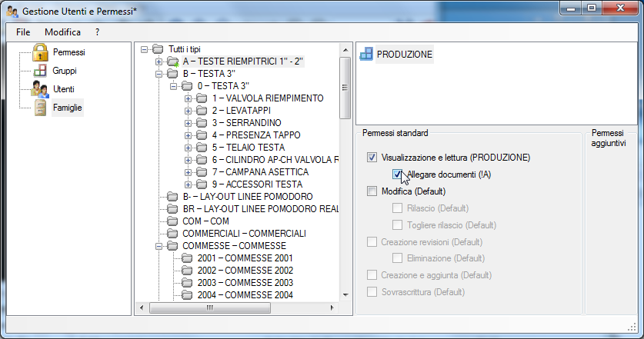
Task: Open the File menu
Action: tap(23, 32)
